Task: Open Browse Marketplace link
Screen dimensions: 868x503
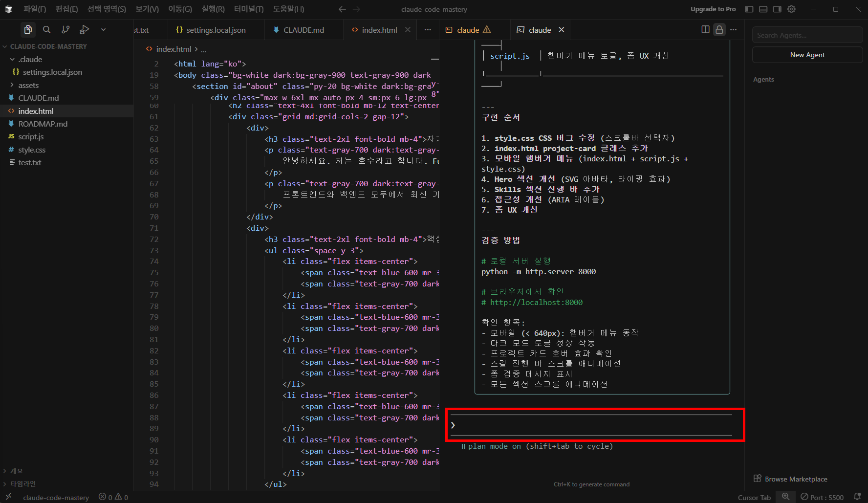Action: [796, 479]
